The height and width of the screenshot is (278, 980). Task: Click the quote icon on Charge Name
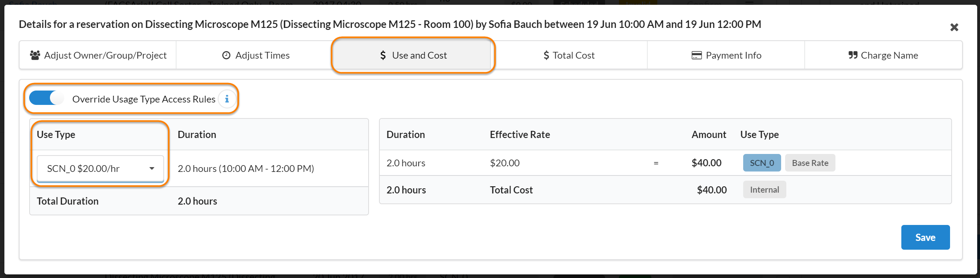[853, 55]
